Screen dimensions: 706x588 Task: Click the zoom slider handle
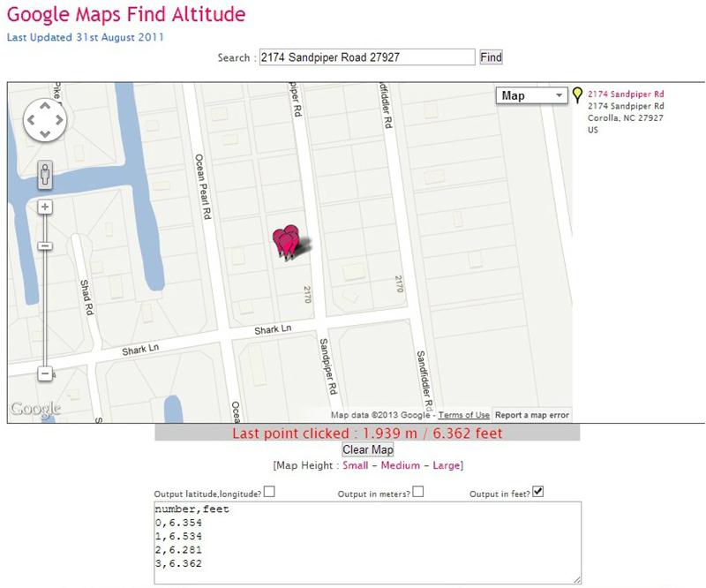(45, 246)
